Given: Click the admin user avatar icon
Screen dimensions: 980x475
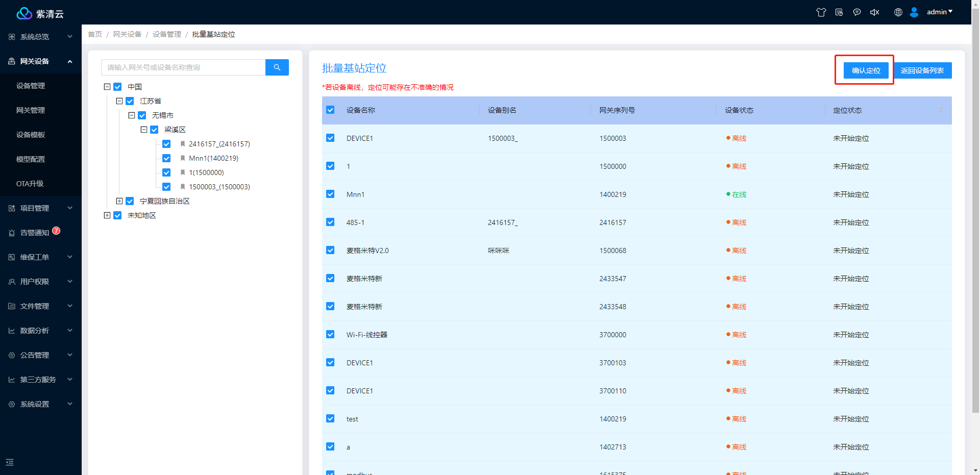Looking at the screenshot, I should point(914,12).
